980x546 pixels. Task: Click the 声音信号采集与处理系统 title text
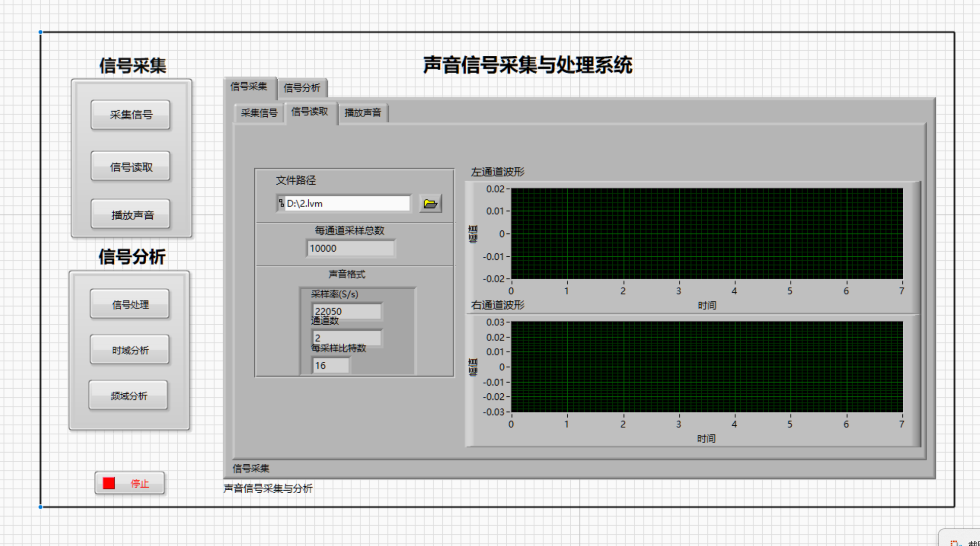pyautogui.click(x=528, y=65)
